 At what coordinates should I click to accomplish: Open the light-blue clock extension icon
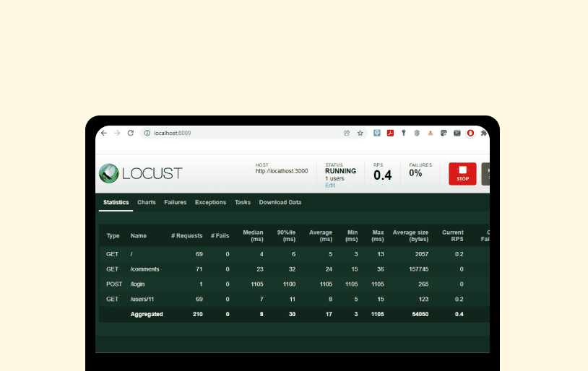click(377, 133)
